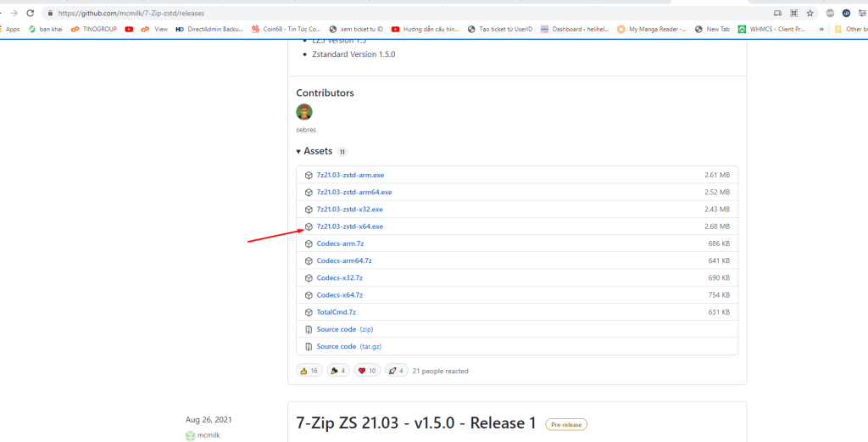Download 7z21.03-zstd-arm.exe

point(350,175)
